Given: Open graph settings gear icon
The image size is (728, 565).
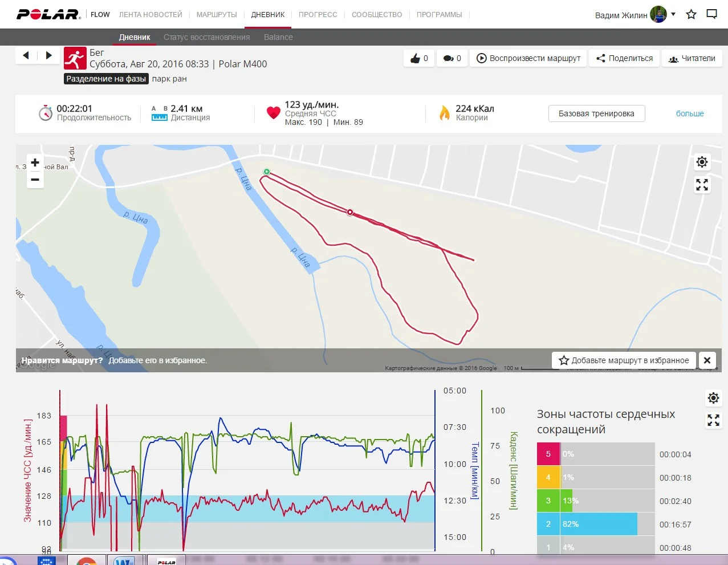Looking at the screenshot, I should pos(713,398).
